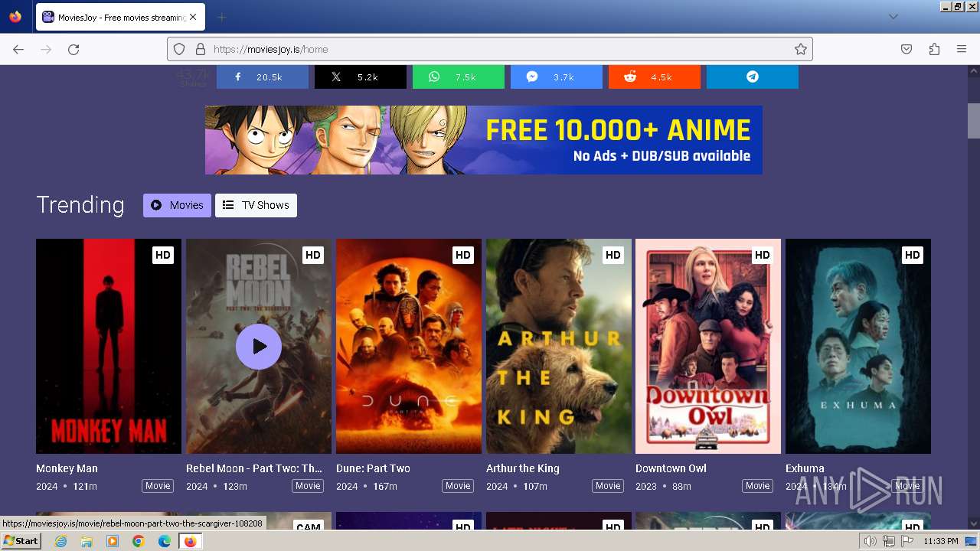Image resolution: width=980 pixels, height=551 pixels.
Task: Open Monkey Man poster
Action: (109, 346)
